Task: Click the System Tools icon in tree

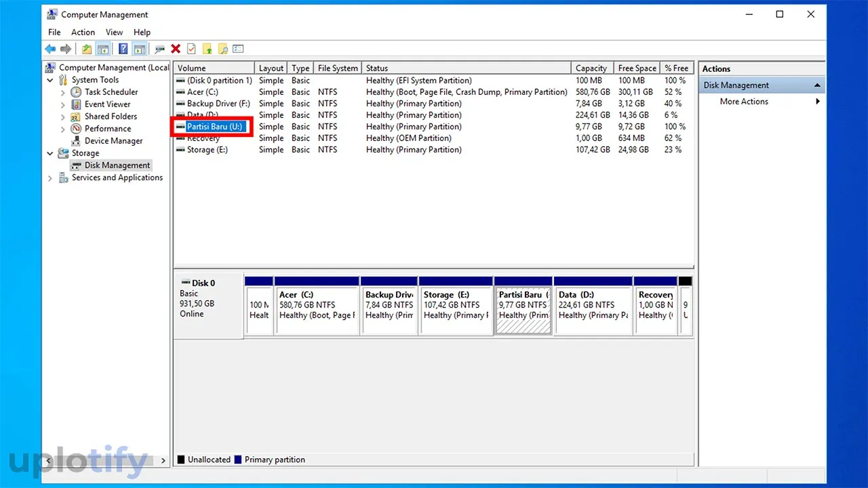Action: [x=63, y=80]
